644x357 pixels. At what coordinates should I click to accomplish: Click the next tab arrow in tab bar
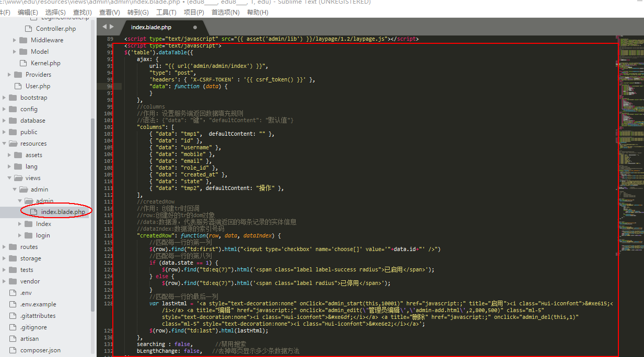pyautogui.click(x=111, y=27)
